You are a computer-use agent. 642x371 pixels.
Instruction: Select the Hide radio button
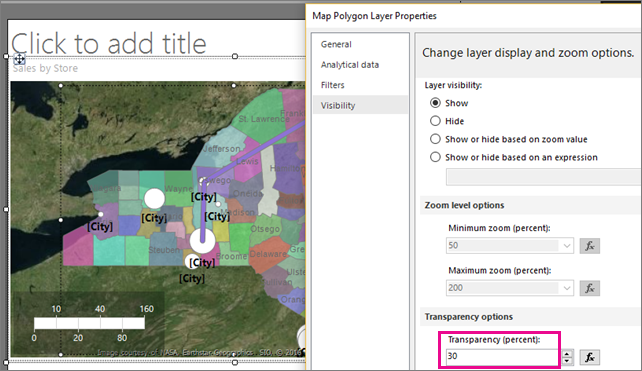(435, 121)
